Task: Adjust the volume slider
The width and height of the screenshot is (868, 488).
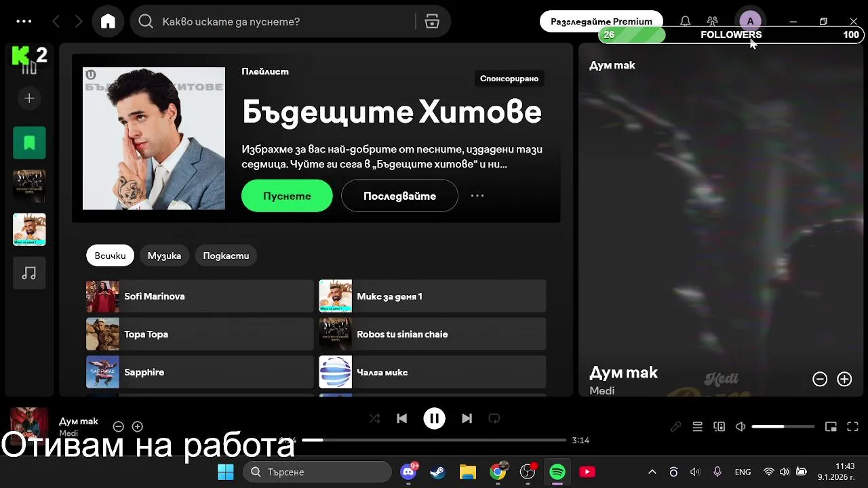Action: tap(783, 426)
